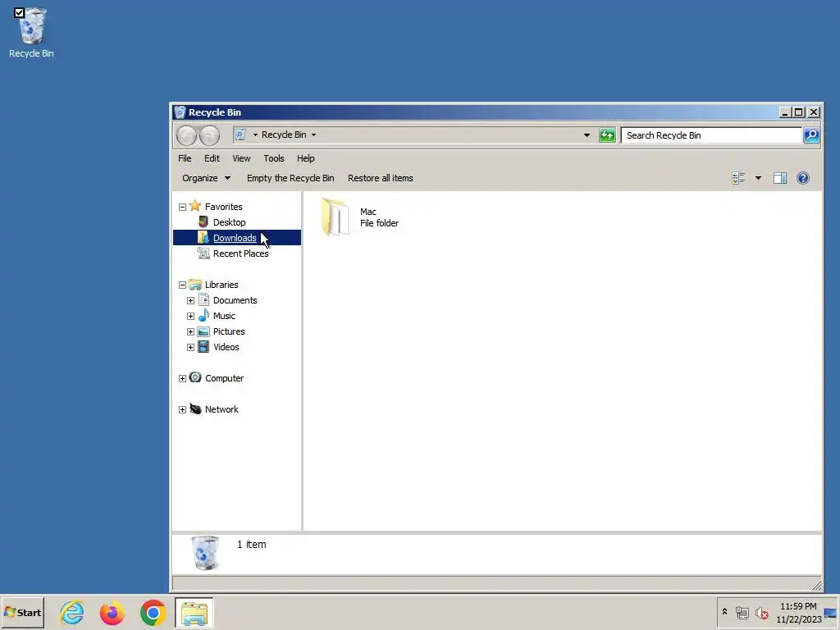Open the View menu
This screenshot has width=840, height=630.
pyautogui.click(x=241, y=158)
